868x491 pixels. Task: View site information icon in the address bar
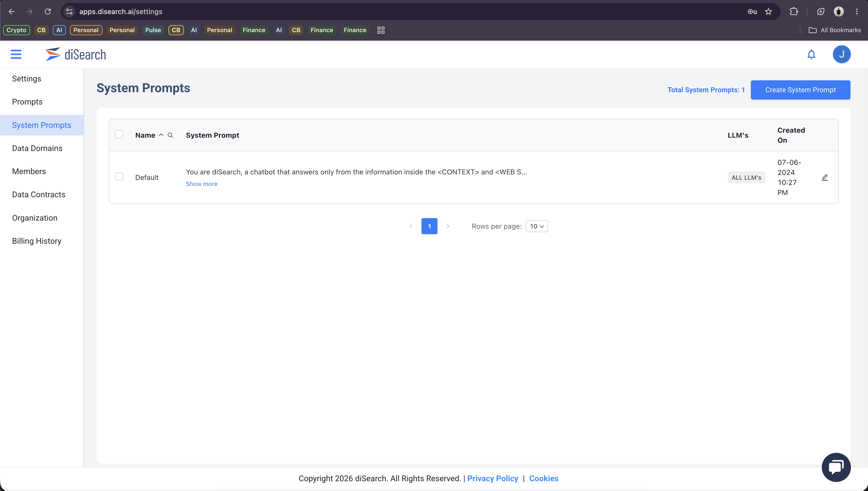click(x=69, y=12)
